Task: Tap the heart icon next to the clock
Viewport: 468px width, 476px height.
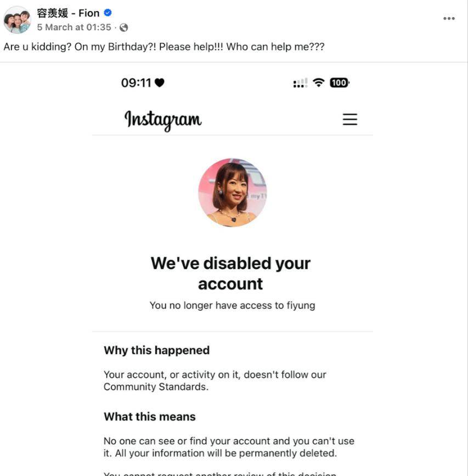Action: 159,83
